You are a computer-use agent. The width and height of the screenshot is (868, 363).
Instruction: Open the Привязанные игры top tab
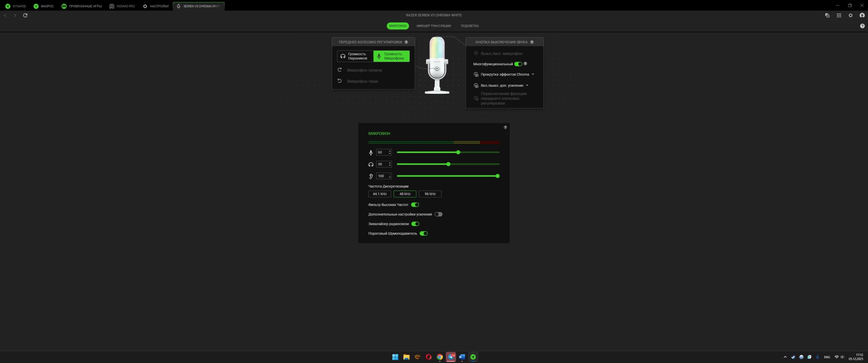[82, 6]
